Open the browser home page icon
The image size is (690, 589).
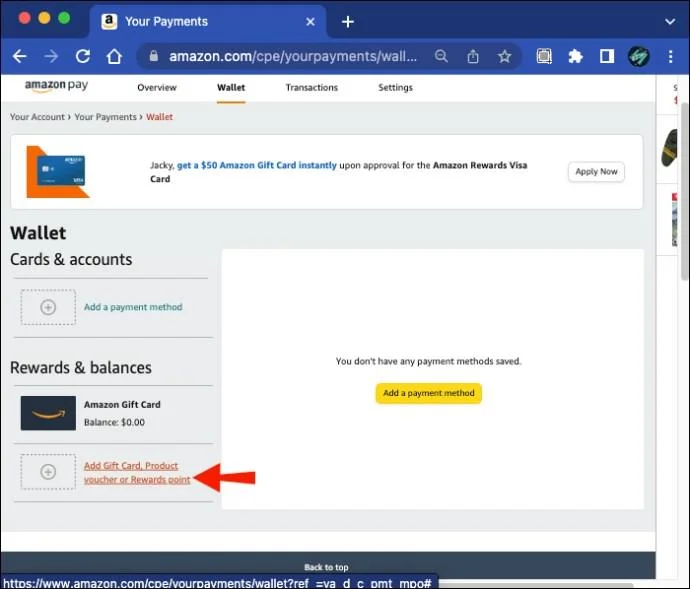pos(114,56)
